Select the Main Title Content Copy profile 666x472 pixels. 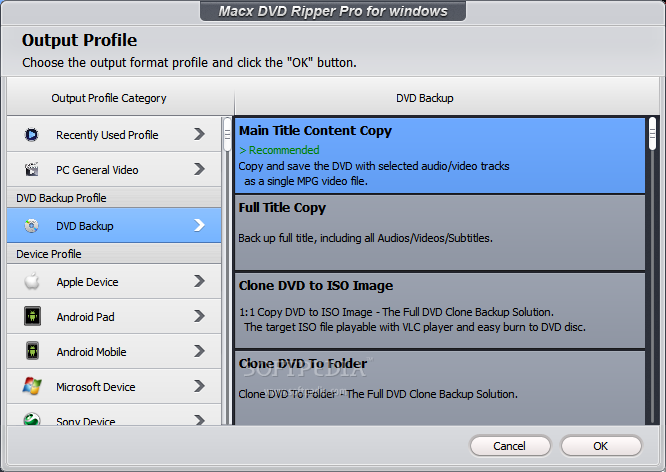coord(440,155)
